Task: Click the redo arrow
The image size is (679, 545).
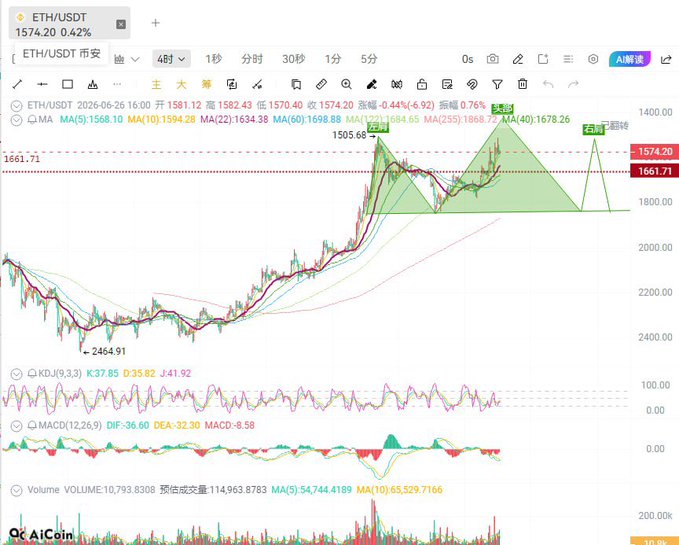Action: point(573,84)
